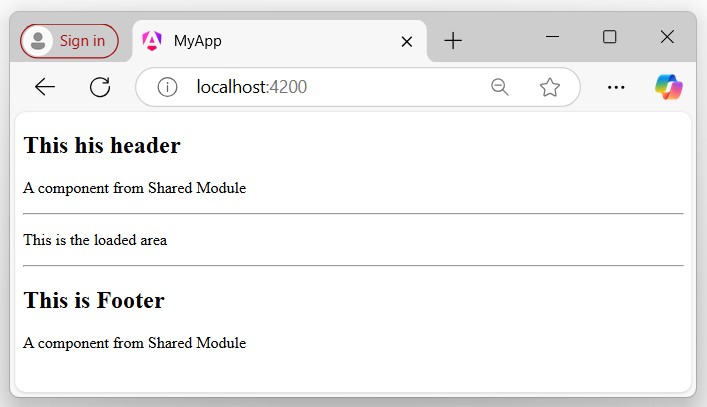Maximize the browser window

pos(609,37)
